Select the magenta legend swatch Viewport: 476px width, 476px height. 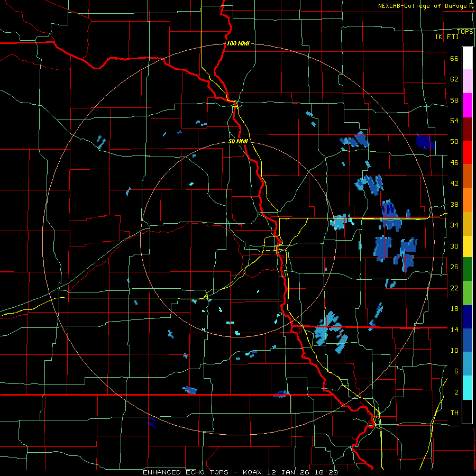(x=467, y=105)
